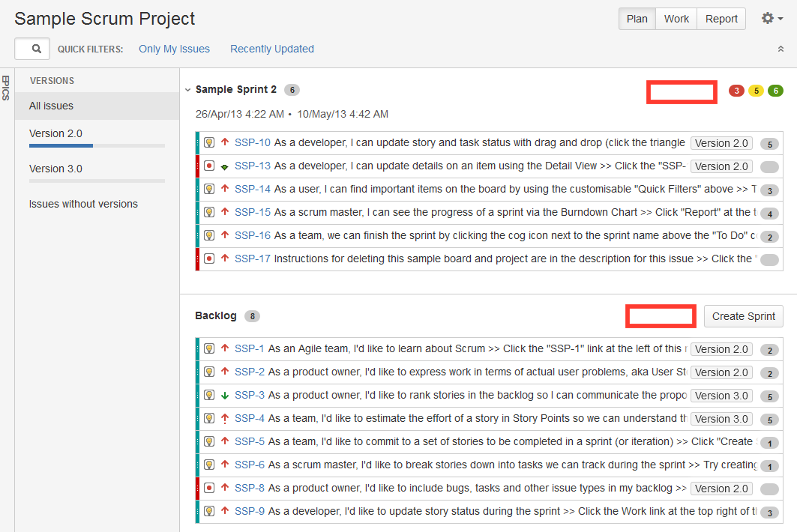The image size is (797, 532).
Task: Click Version 2.0 progress bar
Action: (x=97, y=146)
